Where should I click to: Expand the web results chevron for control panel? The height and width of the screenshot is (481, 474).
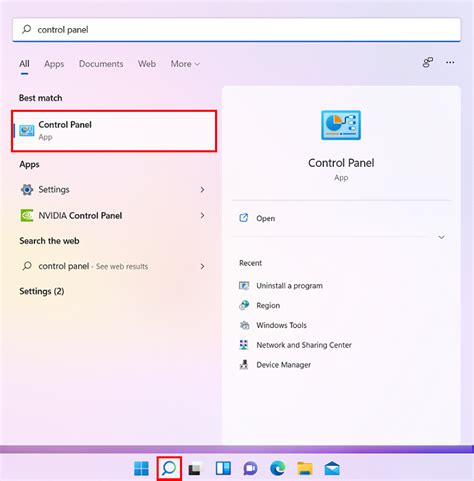tap(202, 266)
